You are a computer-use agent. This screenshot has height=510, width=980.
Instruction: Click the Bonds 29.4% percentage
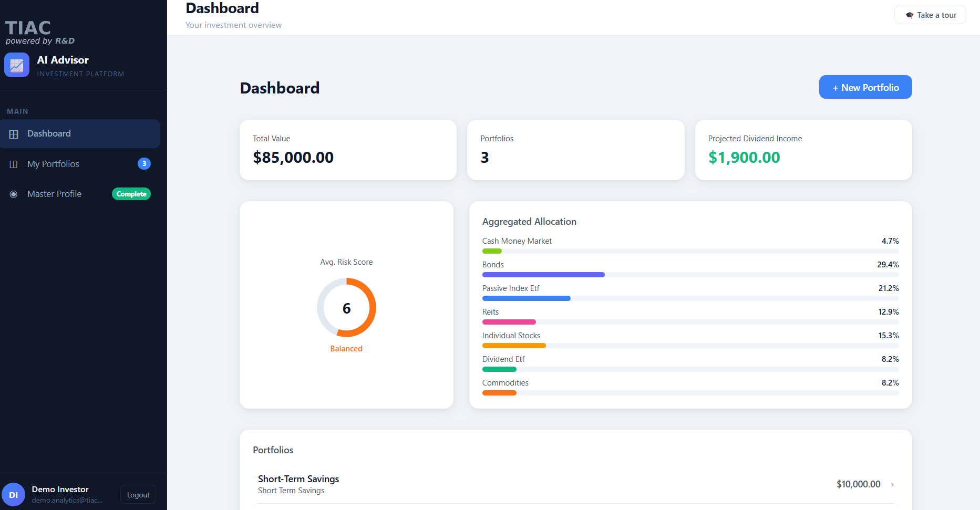(x=888, y=265)
